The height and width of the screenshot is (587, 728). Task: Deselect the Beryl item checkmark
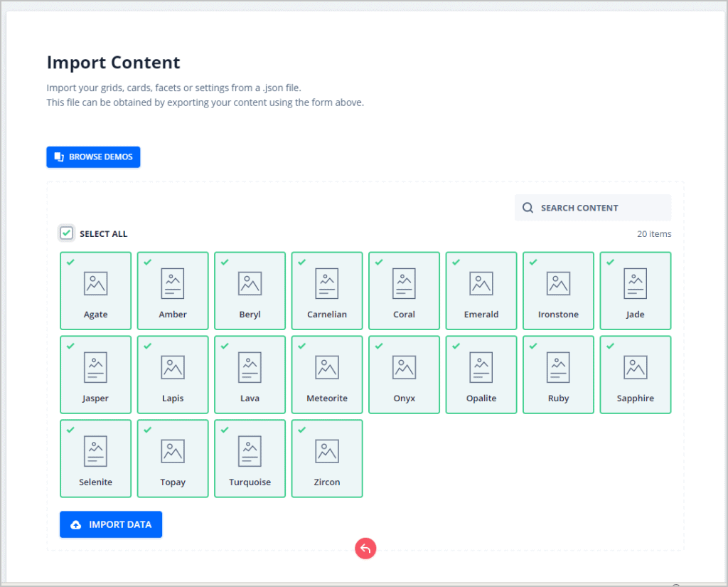pos(225,263)
